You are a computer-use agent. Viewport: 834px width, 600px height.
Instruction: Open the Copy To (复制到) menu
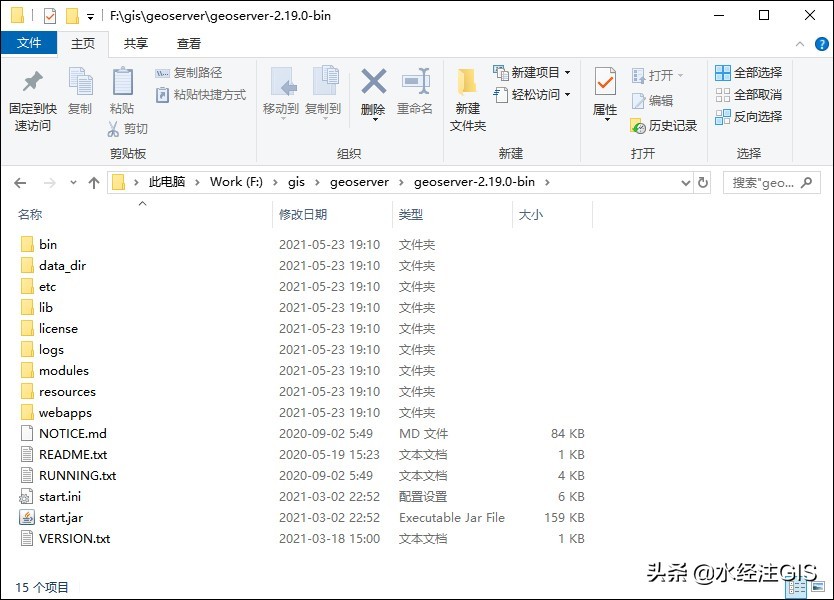pyautogui.click(x=323, y=93)
